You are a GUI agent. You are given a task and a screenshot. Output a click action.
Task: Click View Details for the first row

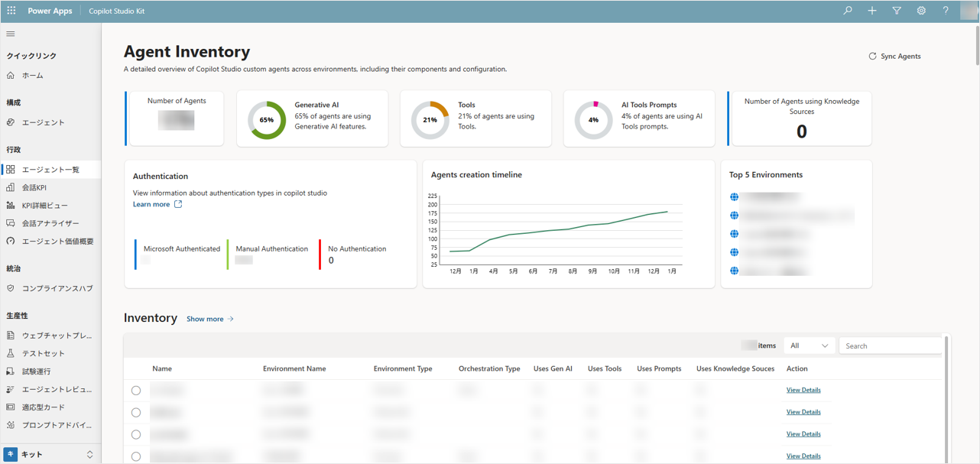pyautogui.click(x=803, y=390)
